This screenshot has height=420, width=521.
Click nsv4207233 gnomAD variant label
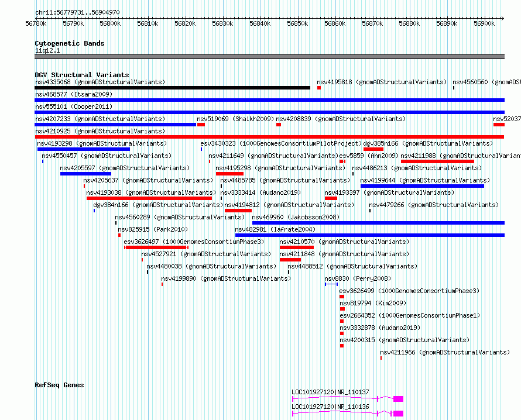click(100, 119)
